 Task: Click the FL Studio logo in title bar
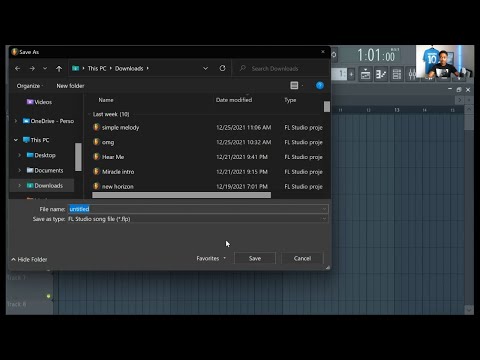(14, 52)
